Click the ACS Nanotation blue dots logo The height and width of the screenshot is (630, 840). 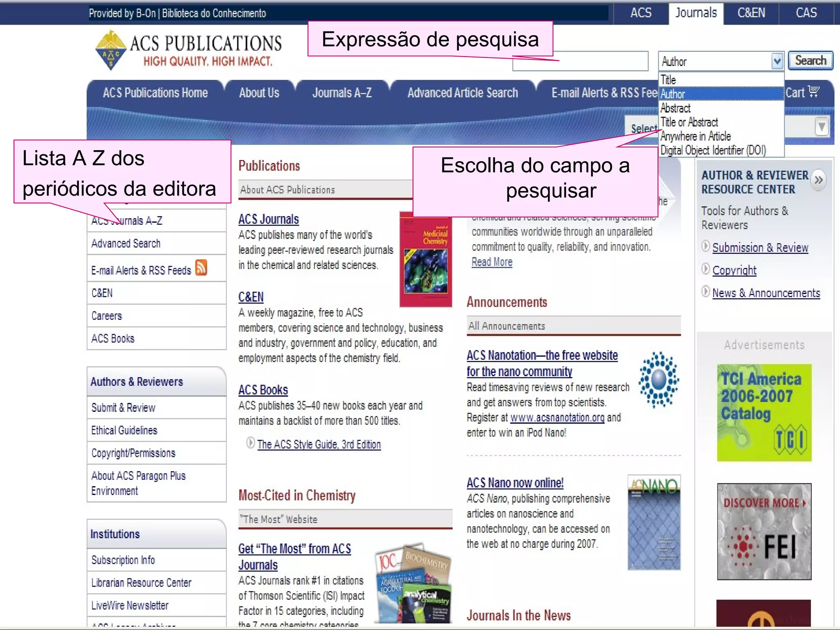(x=659, y=379)
